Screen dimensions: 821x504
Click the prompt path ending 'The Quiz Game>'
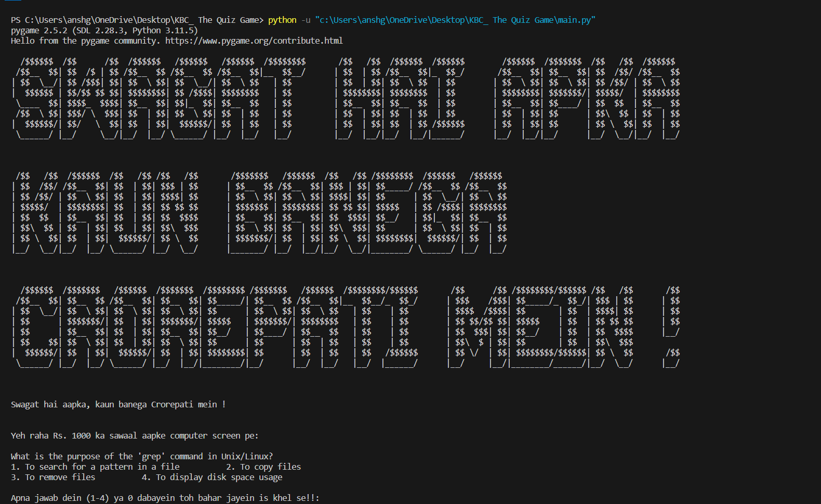(137, 20)
